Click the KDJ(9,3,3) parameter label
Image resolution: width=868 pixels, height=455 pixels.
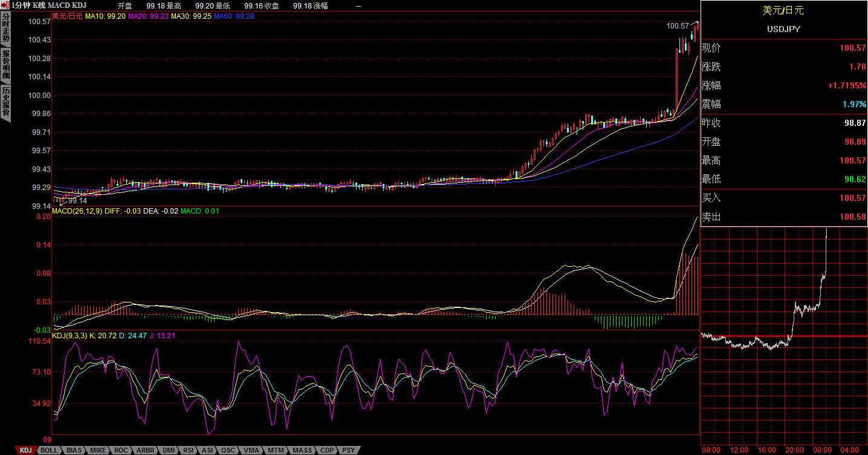(x=70, y=335)
